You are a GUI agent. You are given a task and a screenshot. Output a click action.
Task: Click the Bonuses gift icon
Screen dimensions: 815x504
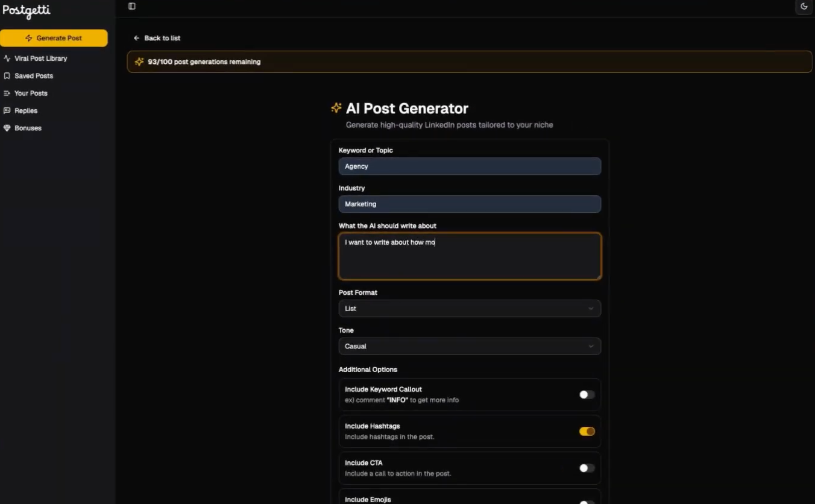coord(5,128)
